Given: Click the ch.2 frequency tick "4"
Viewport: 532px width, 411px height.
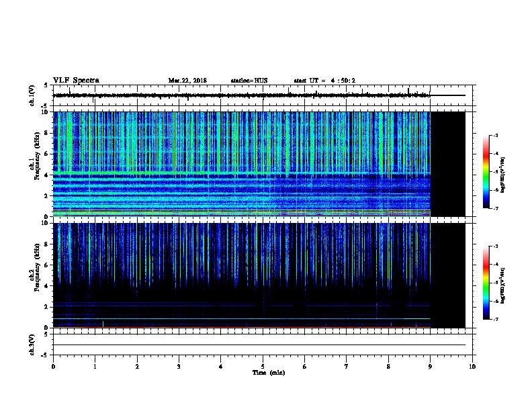Looking at the screenshot, I should pyautogui.click(x=47, y=286).
